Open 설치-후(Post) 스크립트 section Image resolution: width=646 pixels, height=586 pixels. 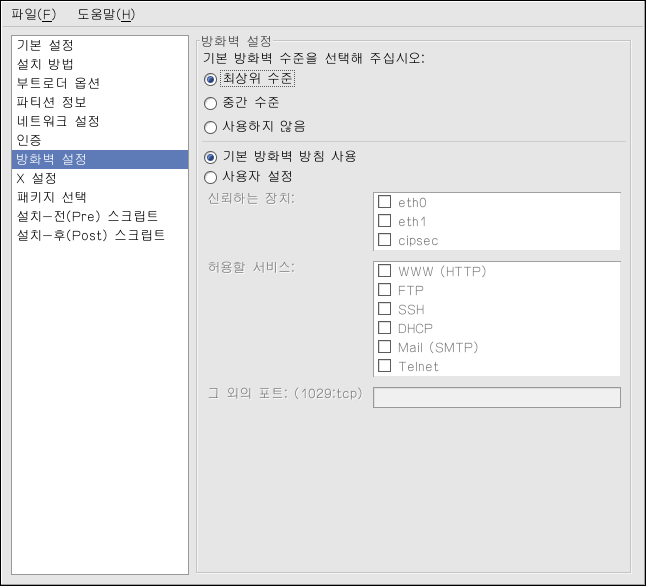pos(91,235)
